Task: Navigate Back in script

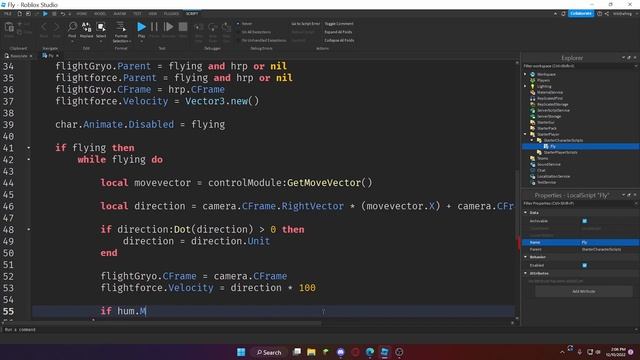Action: 44,27
